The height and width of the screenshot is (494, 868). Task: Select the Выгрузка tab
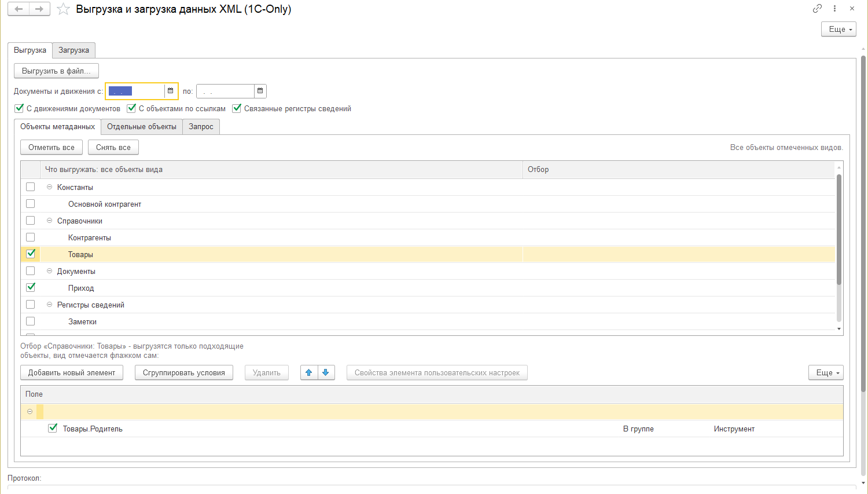[x=30, y=50]
